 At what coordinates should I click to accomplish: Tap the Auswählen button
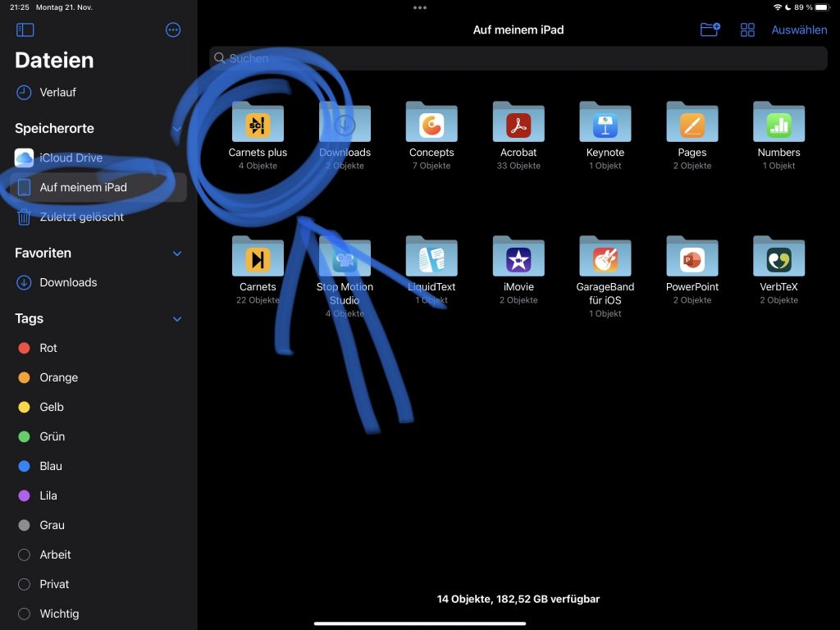point(799,30)
